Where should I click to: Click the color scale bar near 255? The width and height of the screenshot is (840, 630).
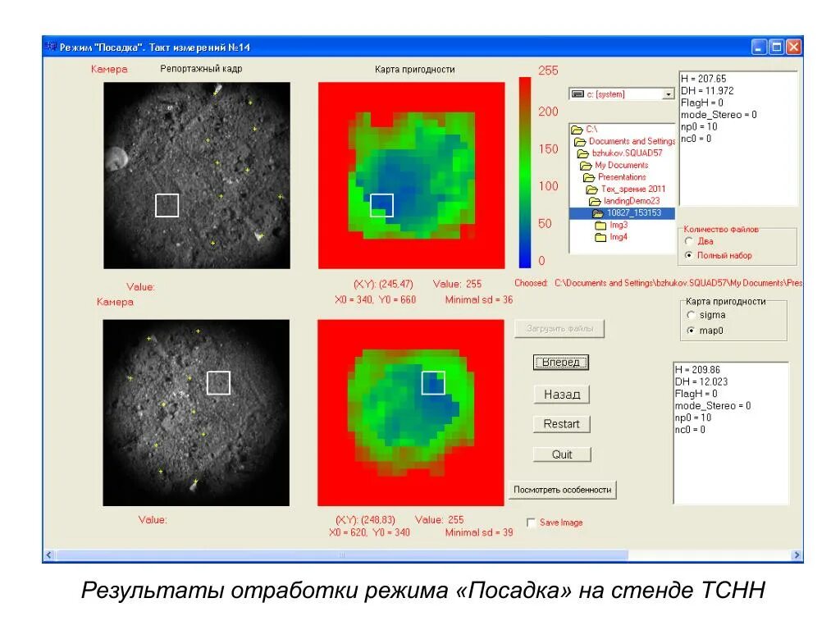[524, 82]
